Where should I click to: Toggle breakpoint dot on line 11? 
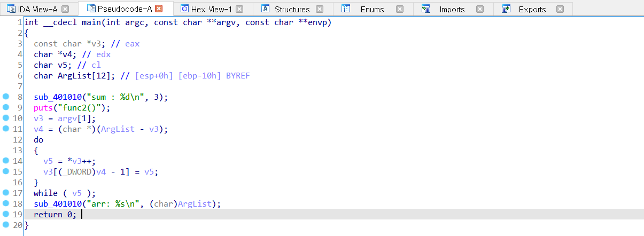6,129
